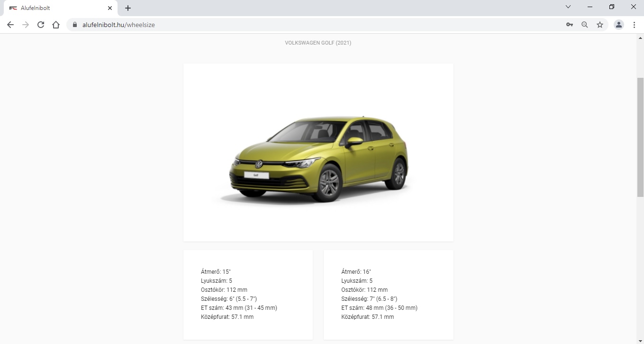Select the text Átmérő: 16"
The width and height of the screenshot is (644, 344).
click(x=356, y=272)
